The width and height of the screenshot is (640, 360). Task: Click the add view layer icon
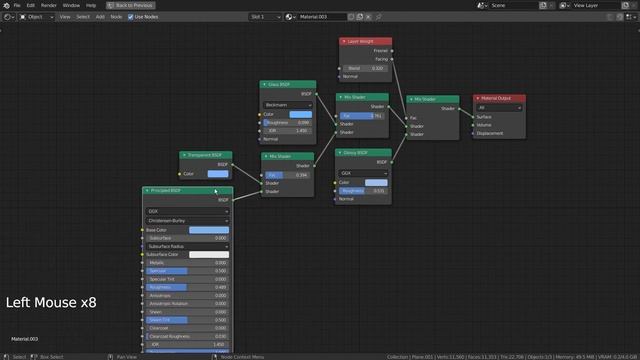(x=625, y=5)
